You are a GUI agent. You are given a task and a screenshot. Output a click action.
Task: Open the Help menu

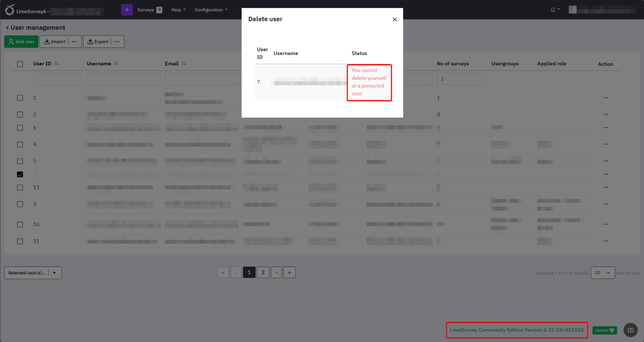coord(178,10)
